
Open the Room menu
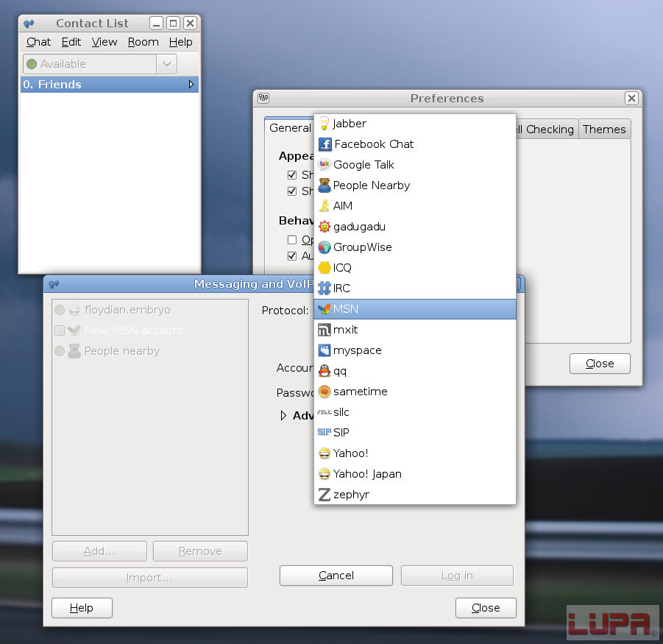click(x=143, y=42)
